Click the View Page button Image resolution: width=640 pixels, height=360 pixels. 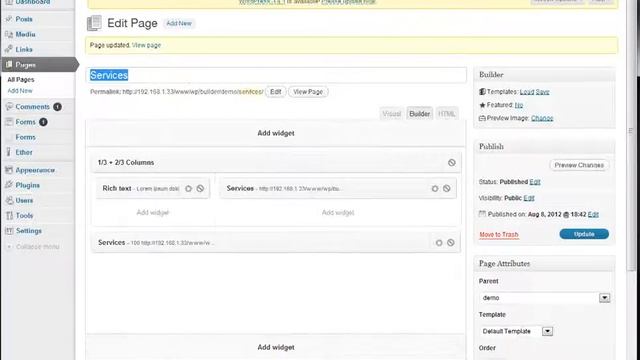pos(308,92)
